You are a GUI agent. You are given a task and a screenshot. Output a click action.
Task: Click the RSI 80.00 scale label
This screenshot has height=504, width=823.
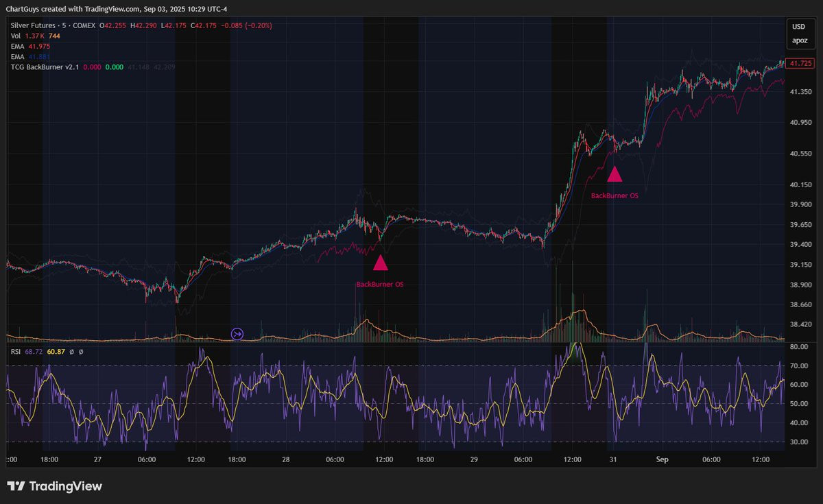click(799, 347)
